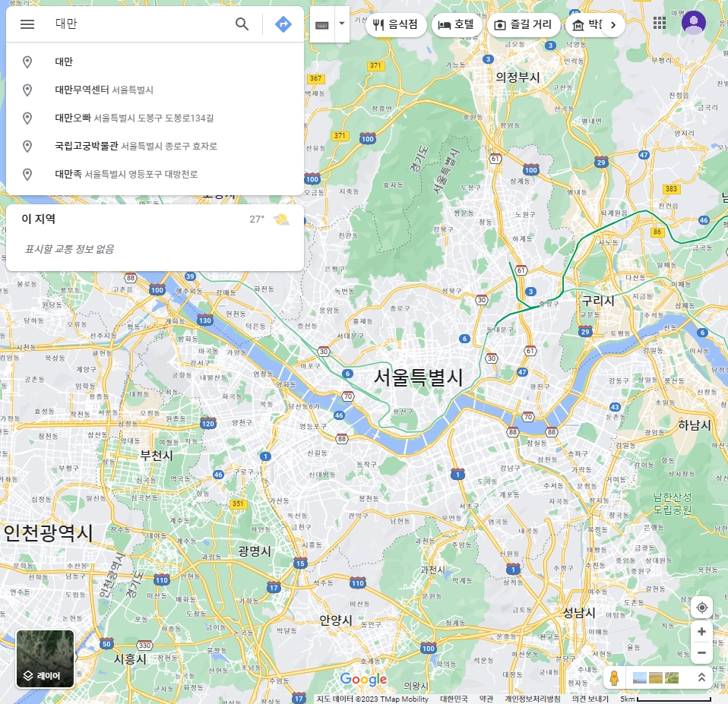This screenshot has height=704, width=728.
Task: Open the 레이어 layers switcher
Action: (x=44, y=658)
